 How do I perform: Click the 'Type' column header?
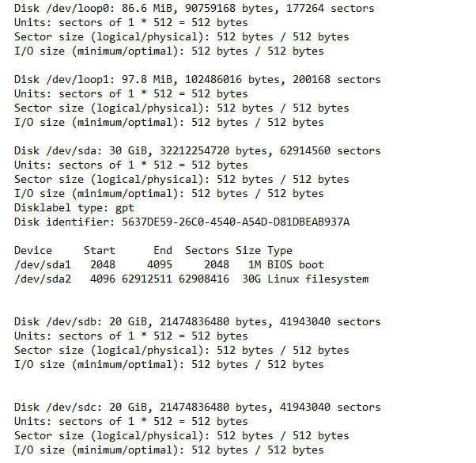tap(280, 250)
